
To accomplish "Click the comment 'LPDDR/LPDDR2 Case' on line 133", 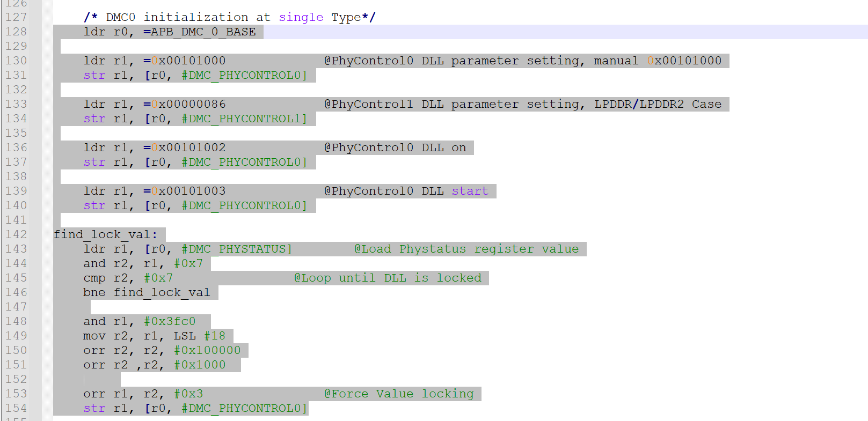I will click(658, 104).
